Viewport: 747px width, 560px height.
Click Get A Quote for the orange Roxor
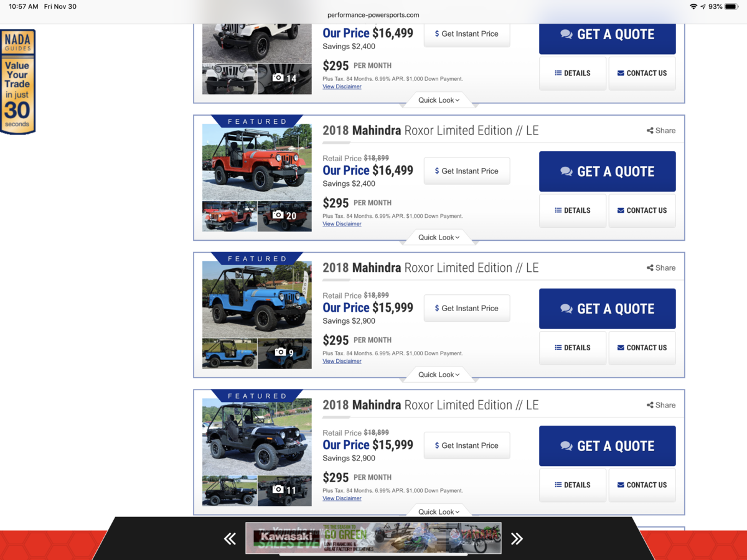coord(607,172)
